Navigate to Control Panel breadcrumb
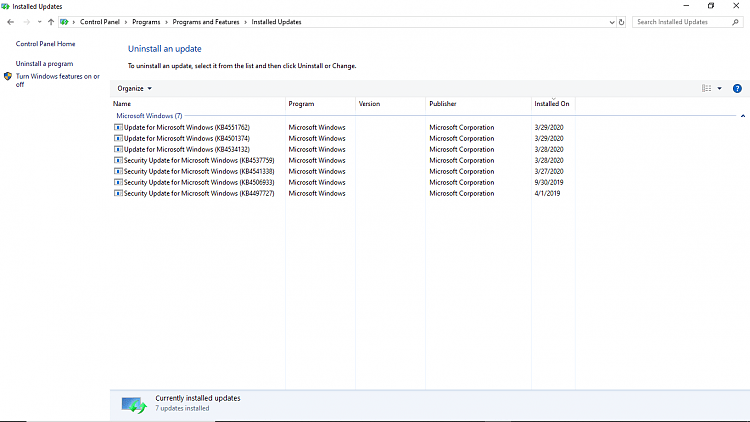Screen dimensions: 750x422 click(x=99, y=22)
